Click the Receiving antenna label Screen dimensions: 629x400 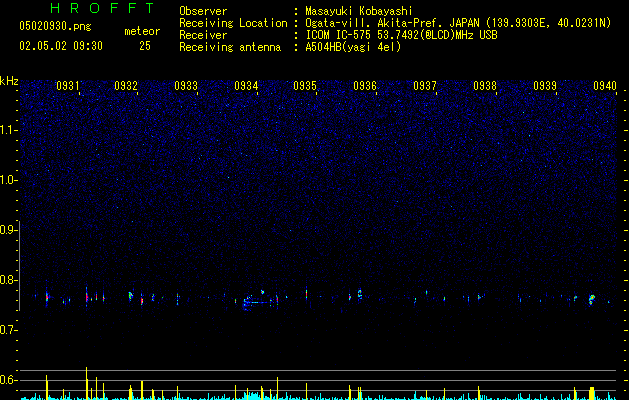[x=230, y=47]
